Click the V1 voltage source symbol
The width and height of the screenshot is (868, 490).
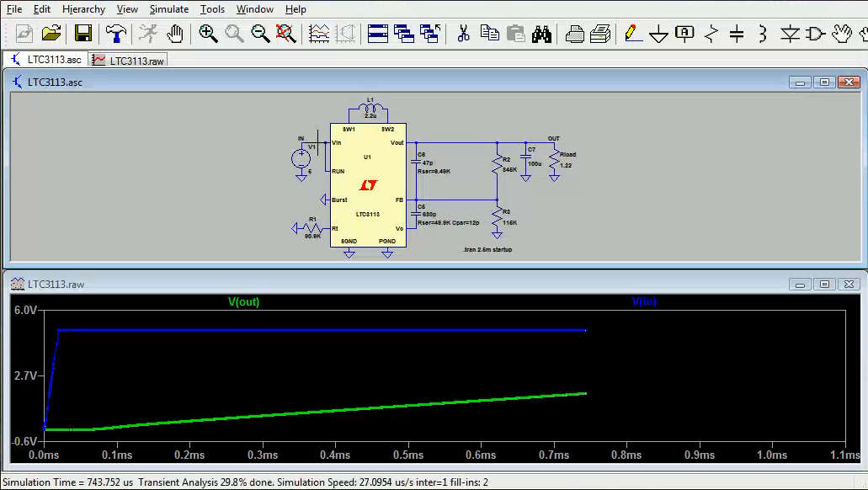click(x=301, y=159)
